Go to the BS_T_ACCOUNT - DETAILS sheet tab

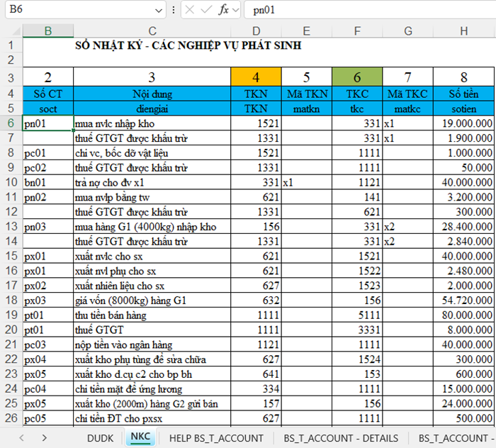pos(340,438)
